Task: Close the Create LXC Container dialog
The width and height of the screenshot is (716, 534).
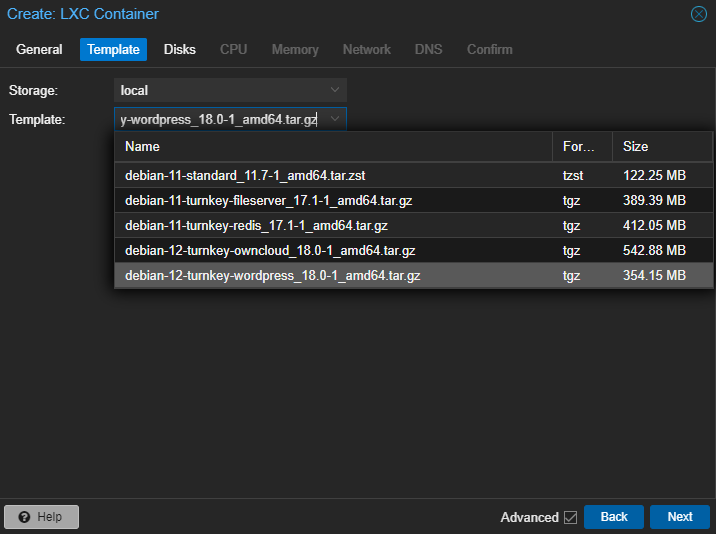Action: [699, 14]
